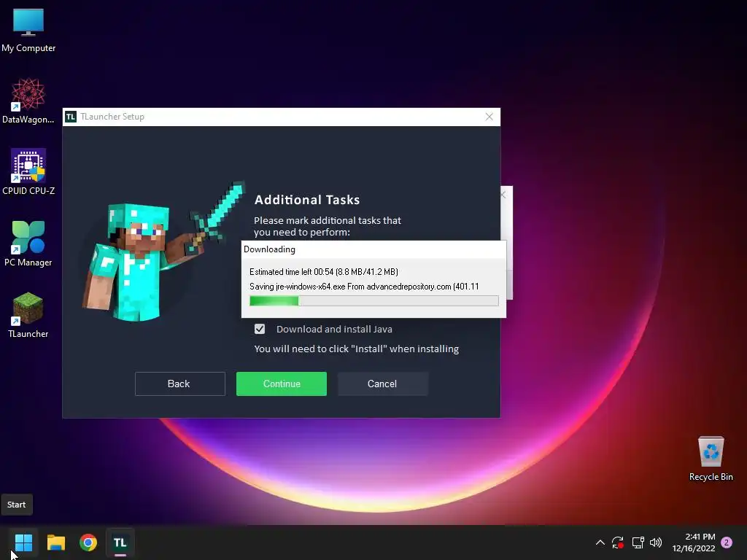The image size is (747, 560).
Task: Launch TLauncher from the desktop shortcut
Action: pos(28,315)
